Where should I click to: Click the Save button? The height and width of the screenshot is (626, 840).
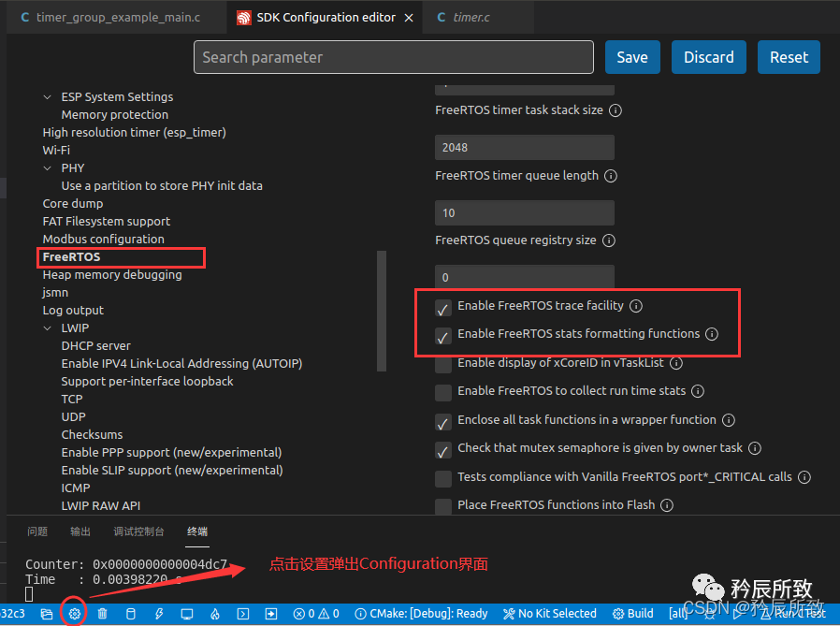(632, 57)
